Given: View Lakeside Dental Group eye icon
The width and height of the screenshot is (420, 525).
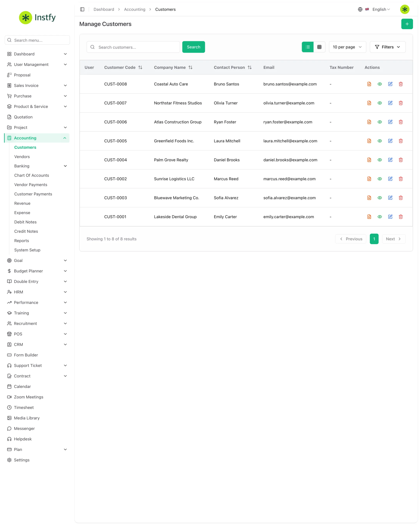Looking at the screenshot, I should tap(380, 217).
